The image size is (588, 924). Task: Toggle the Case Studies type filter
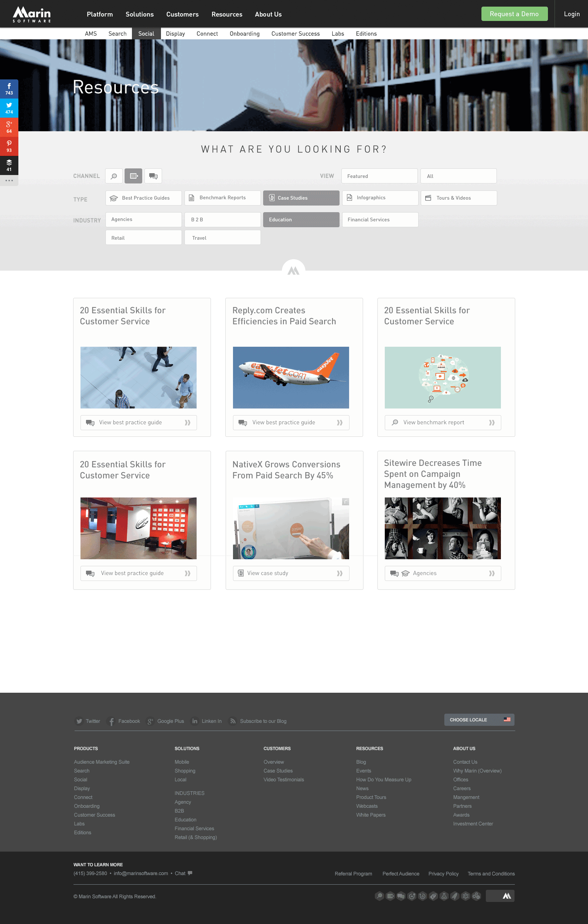(x=301, y=198)
